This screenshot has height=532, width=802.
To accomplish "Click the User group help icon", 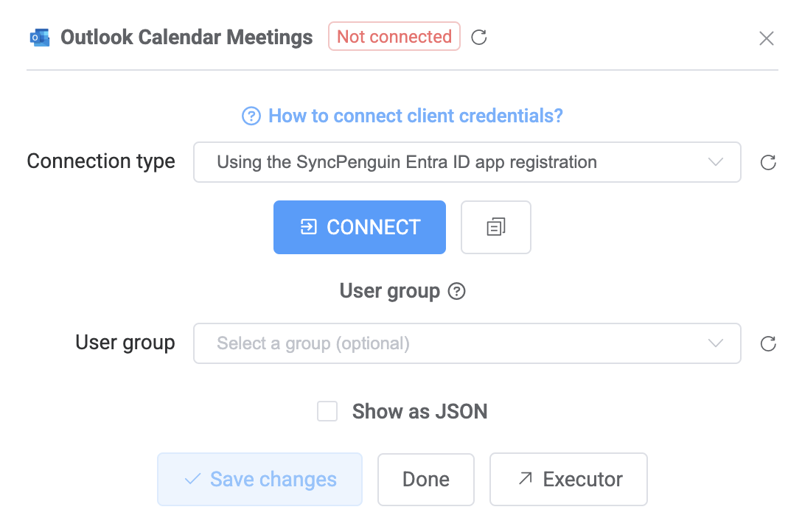I will (457, 291).
